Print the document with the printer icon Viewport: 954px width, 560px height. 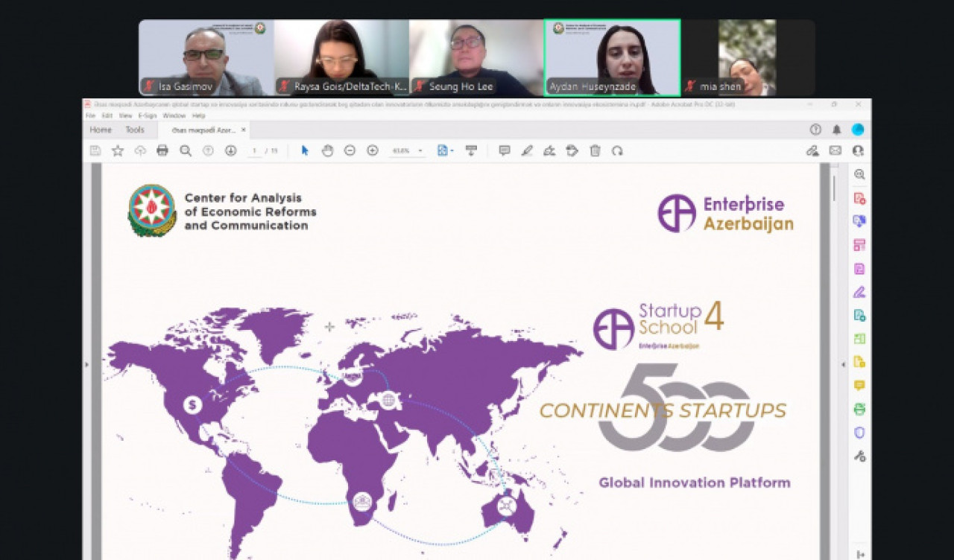tap(162, 150)
